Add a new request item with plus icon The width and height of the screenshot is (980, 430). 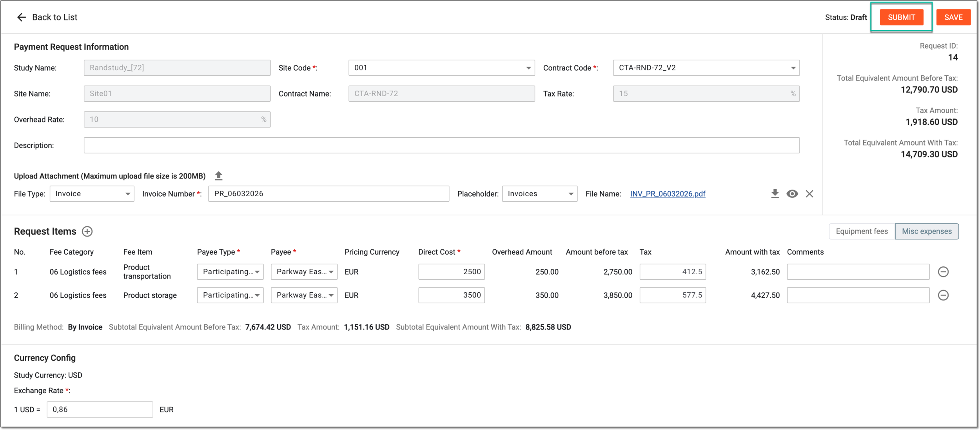click(x=87, y=231)
